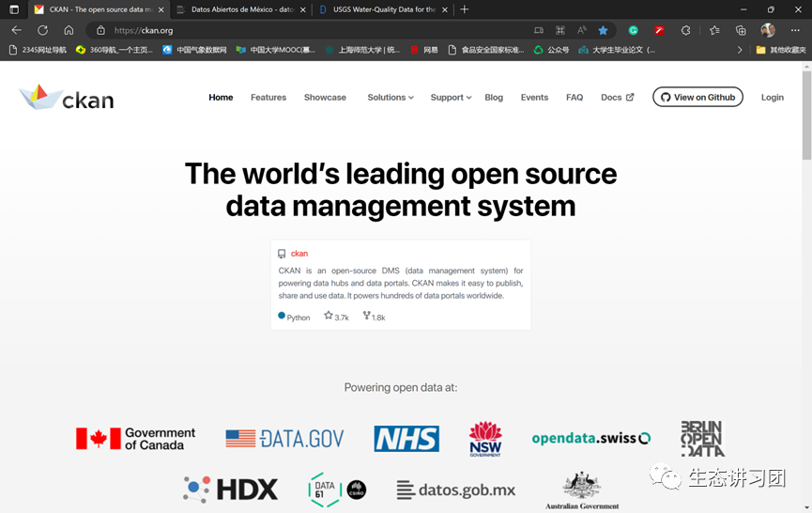Expand the Support dropdown menu
The height and width of the screenshot is (513, 812).
pyautogui.click(x=451, y=98)
